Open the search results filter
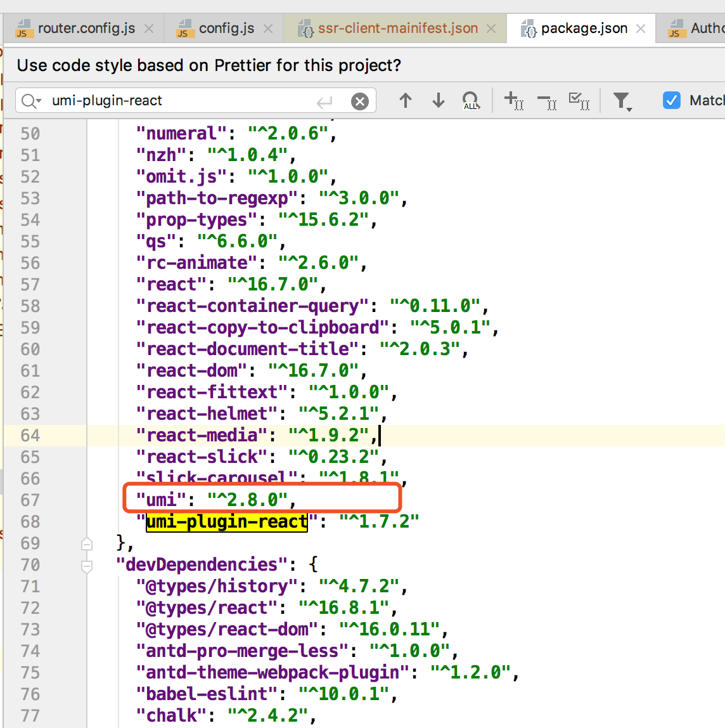 [622, 100]
